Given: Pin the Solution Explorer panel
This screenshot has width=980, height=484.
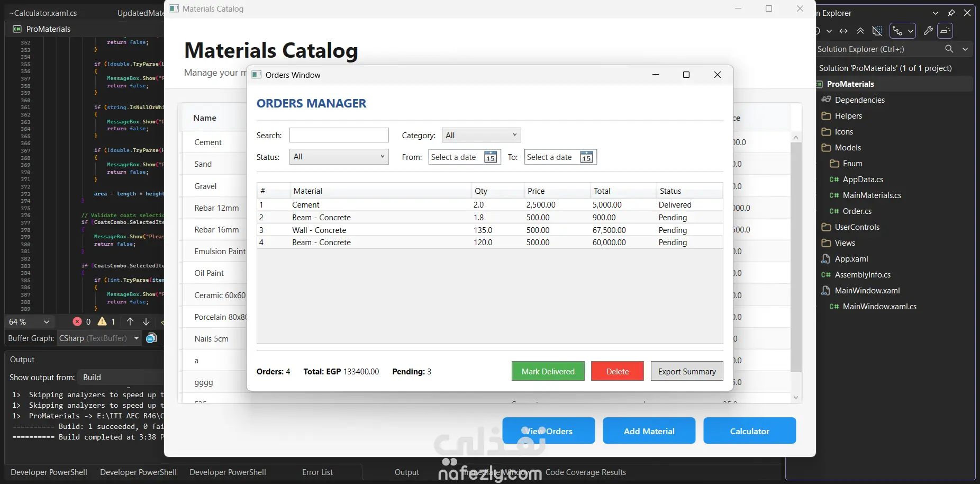Looking at the screenshot, I should tap(951, 13).
